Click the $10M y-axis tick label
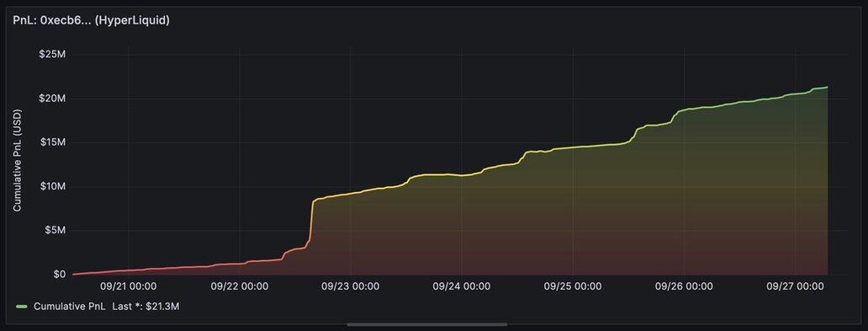Viewport: 868px width, 331px height. pyautogui.click(x=53, y=186)
